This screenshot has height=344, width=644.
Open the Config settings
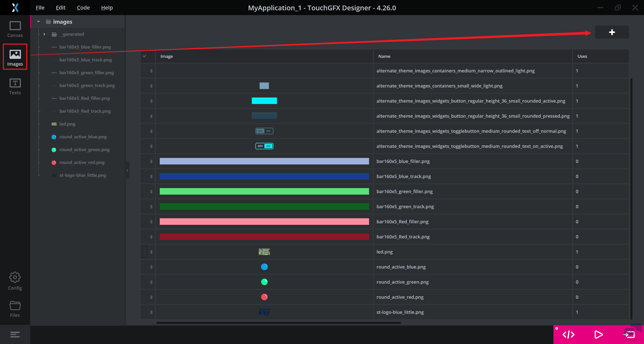15,281
